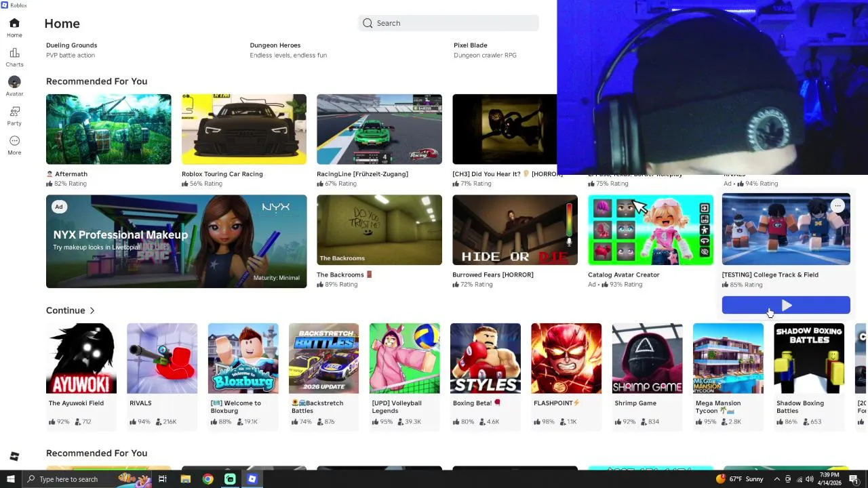Open Catalog Avatar Creator thumbnail
The height and width of the screenshot is (488, 868).
[650, 230]
